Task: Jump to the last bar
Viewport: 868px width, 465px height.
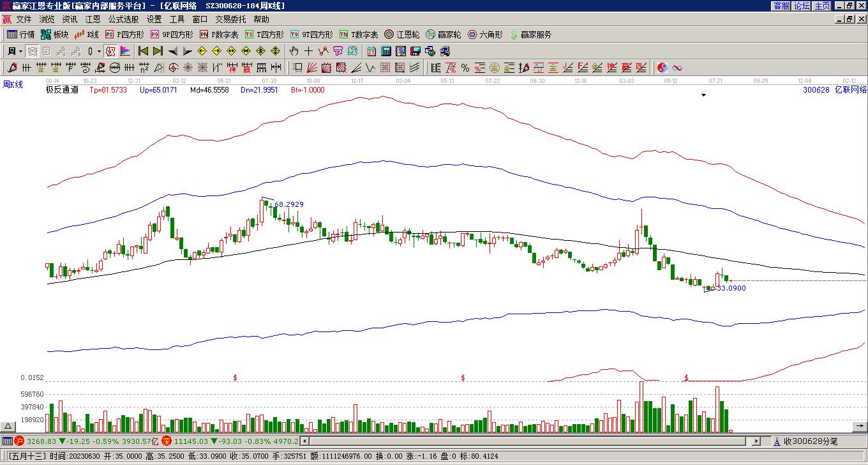Action: pyautogui.click(x=158, y=51)
